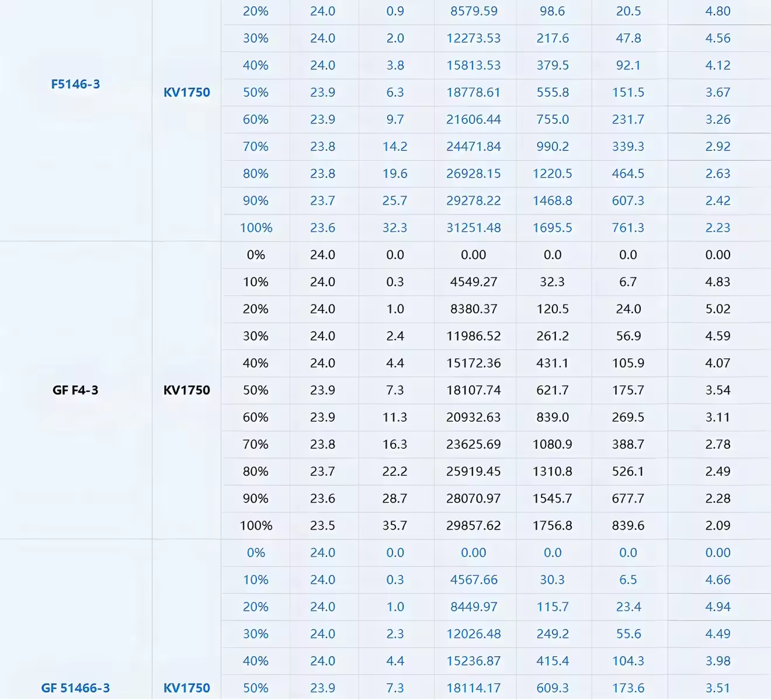Screen dimensions: 771x700
Task: Select the cell showing 4549.27
Action: click(x=474, y=282)
